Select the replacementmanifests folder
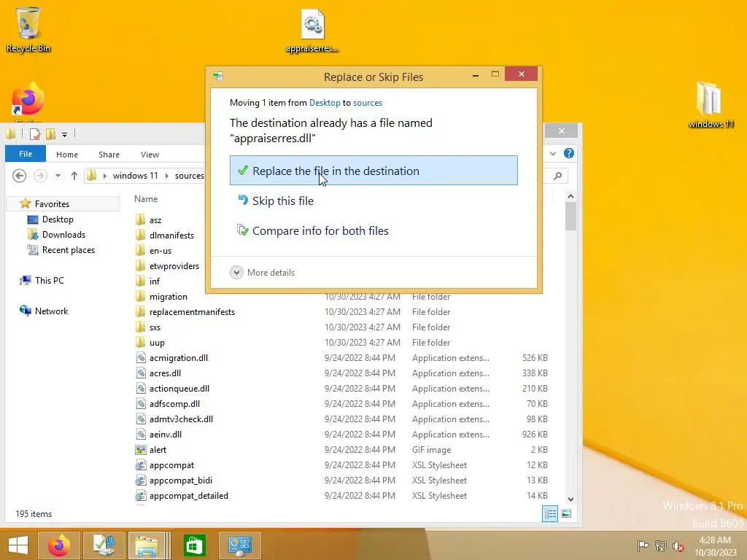Screen dimensions: 747x560 (x=192, y=312)
